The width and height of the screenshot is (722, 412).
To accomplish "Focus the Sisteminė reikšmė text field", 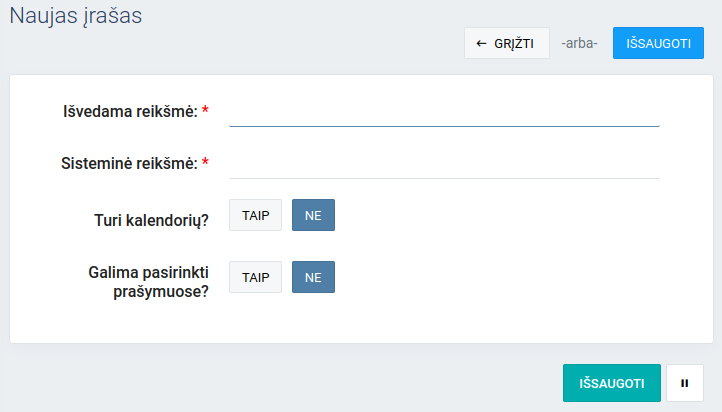I will [444, 163].
